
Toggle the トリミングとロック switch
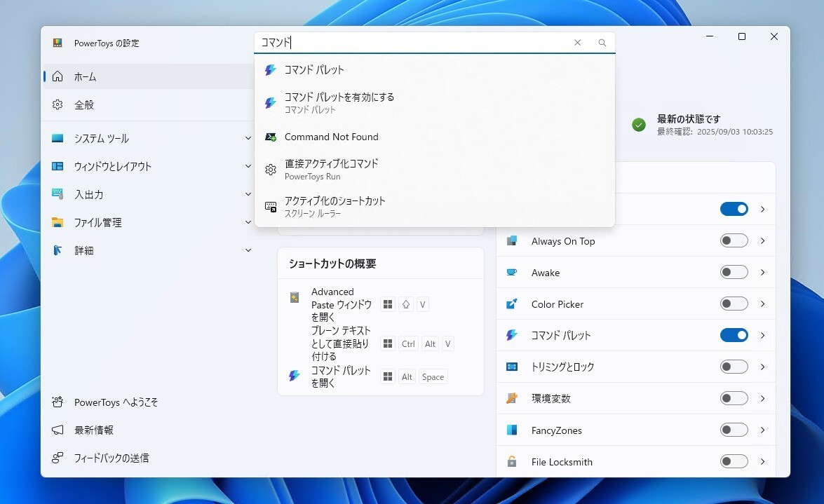point(734,367)
